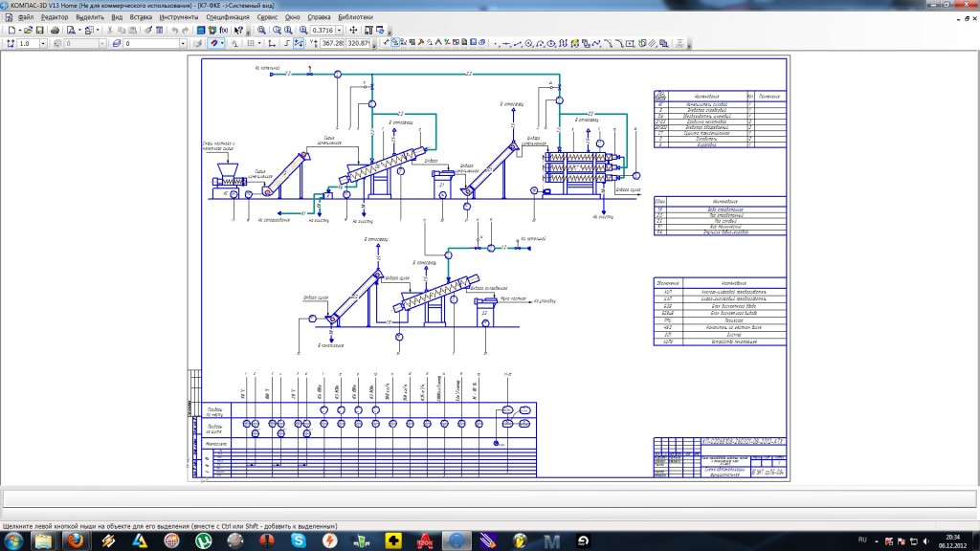Create a new document with the New icon
Screen dimensions: 980x551
click(11, 30)
